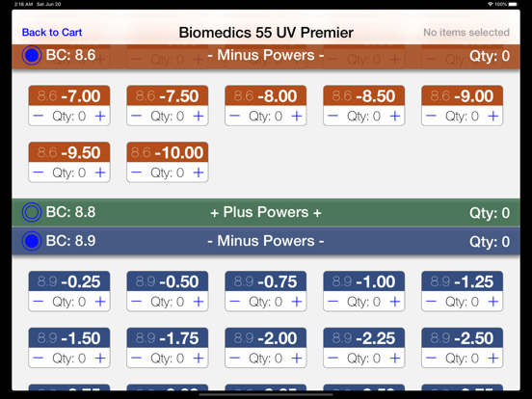Add one to 8.9 -0.75 quantity
Viewport: 532px width, 399px height.
[x=297, y=302]
